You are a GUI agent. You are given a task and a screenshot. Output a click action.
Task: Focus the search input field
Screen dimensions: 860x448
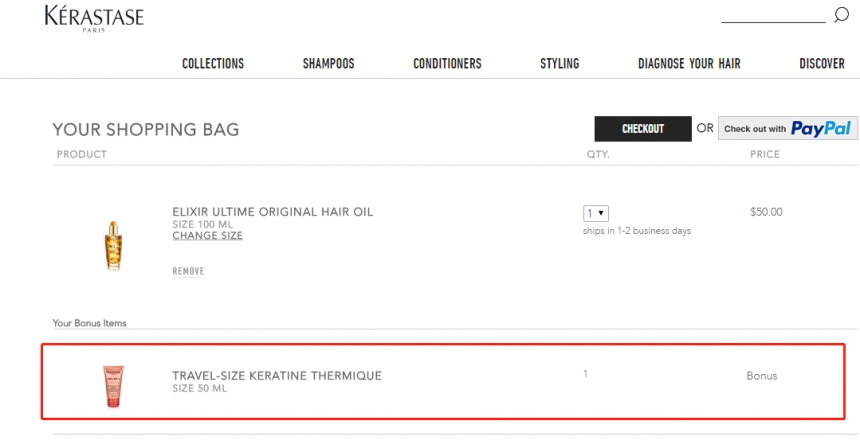(772, 15)
